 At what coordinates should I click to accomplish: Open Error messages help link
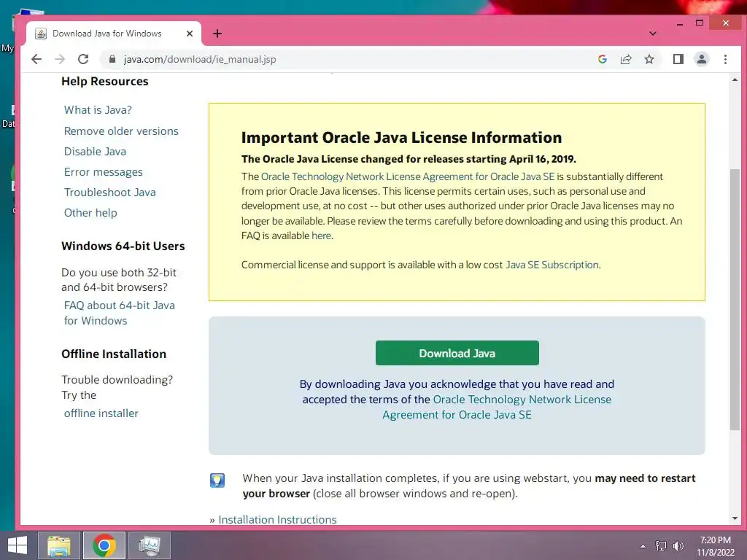pyautogui.click(x=104, y=172)
